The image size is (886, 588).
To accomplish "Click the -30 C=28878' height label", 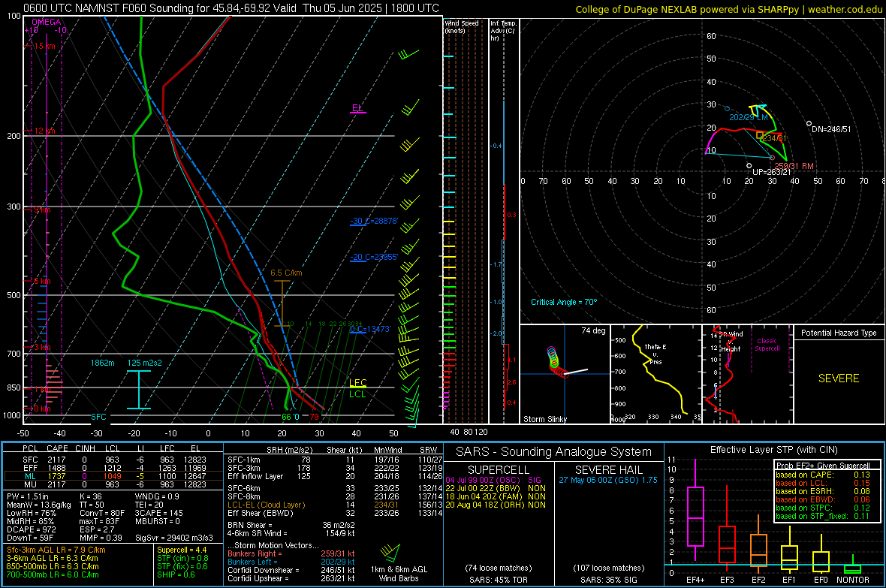I will tap(374, 221).
